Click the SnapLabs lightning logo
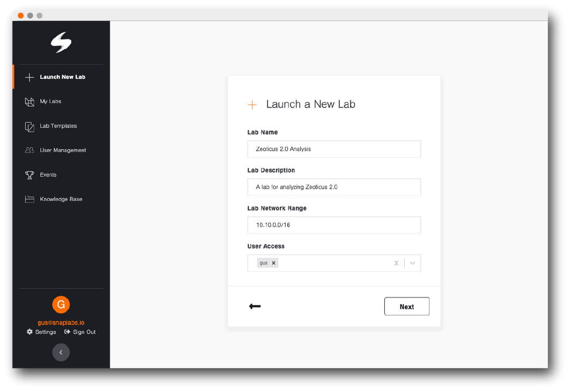The height and width of the screenshot is (392, 570). pos(61,42)
